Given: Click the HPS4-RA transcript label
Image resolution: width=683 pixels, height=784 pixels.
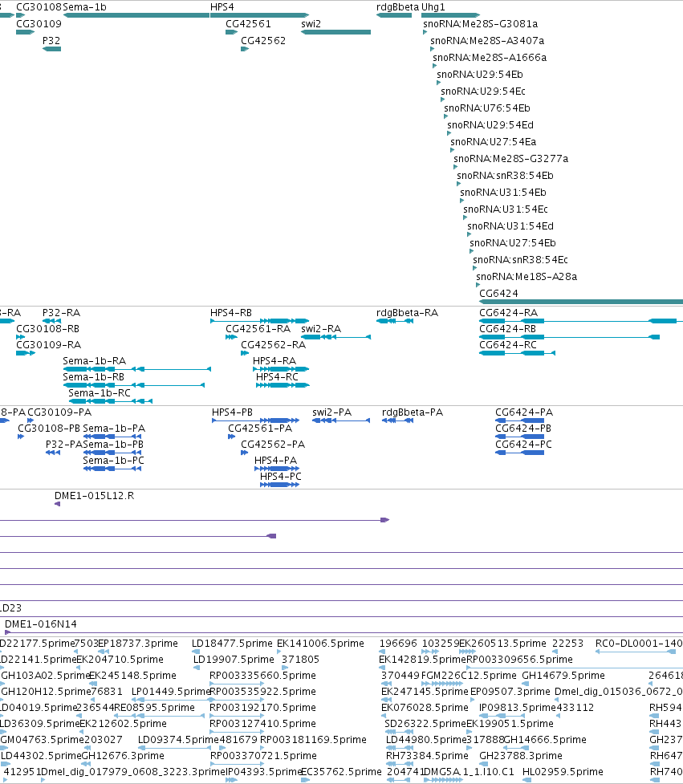Looking at the screenshot, I should coord(274,361).
